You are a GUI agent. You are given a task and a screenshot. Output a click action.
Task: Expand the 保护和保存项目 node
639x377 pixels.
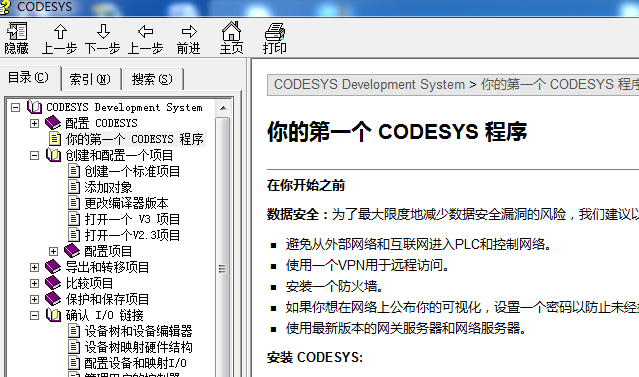[34, 299]
